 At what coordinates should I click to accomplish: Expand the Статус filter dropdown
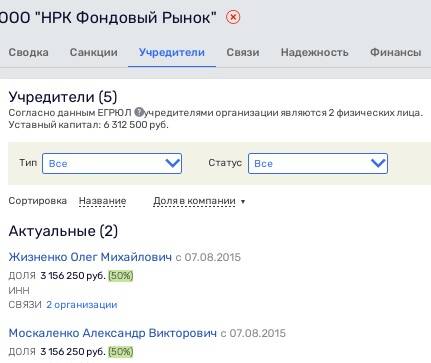318,163
